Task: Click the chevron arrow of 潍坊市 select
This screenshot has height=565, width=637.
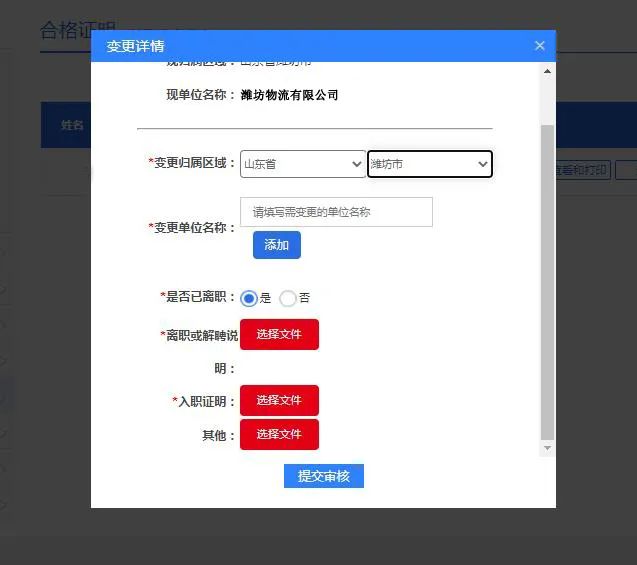Action: pos(483,164)
